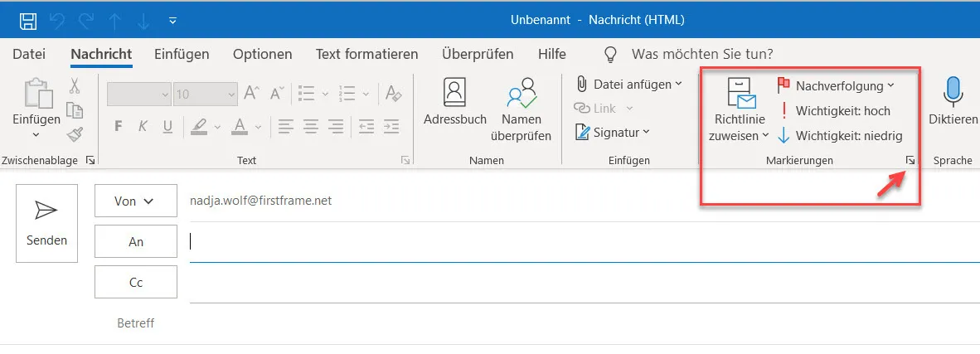Open the Optionen ribbon tab

point(263,55)
